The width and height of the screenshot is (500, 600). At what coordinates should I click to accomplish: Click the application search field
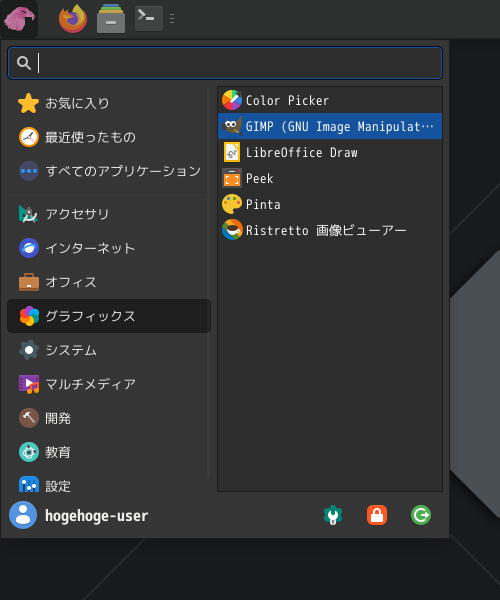click(225, 63)
